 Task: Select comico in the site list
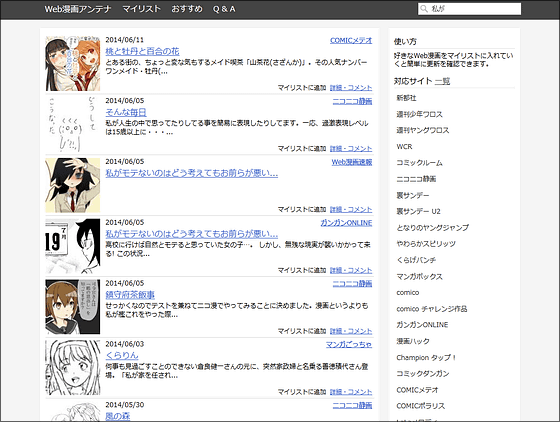point(408,292)
